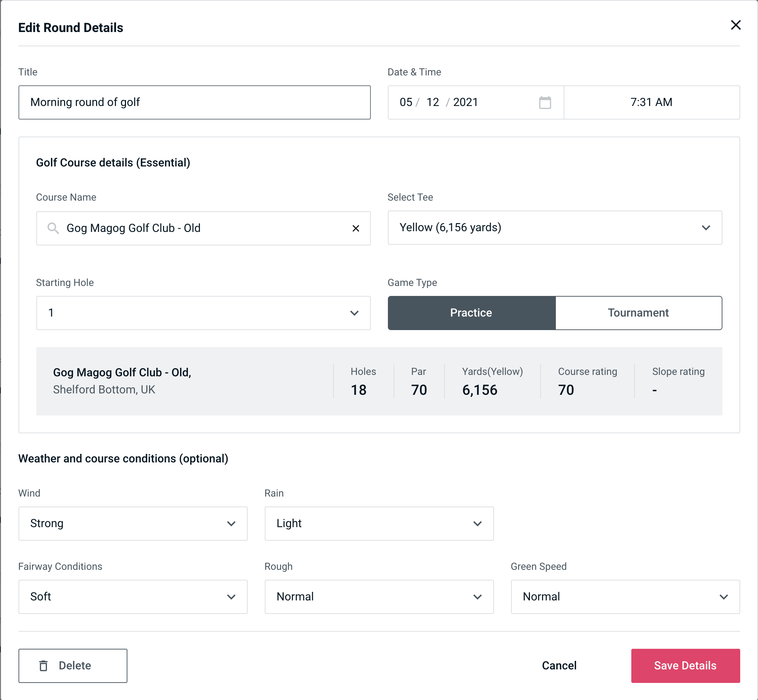Viewport: 758px width, 700px height.
Task: Expand the Green Speed dropdown
Action: (625, 596)
